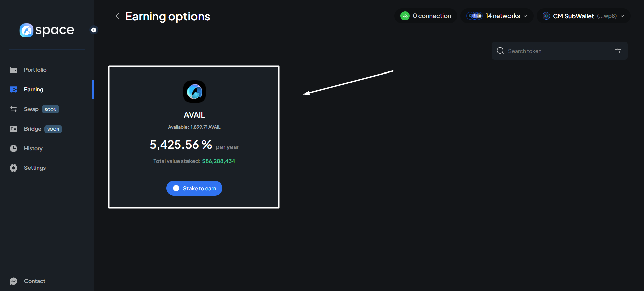This screenshot has width=644, height=291.
Task: Click the green connection status icon
Action: tap(405, 16)
